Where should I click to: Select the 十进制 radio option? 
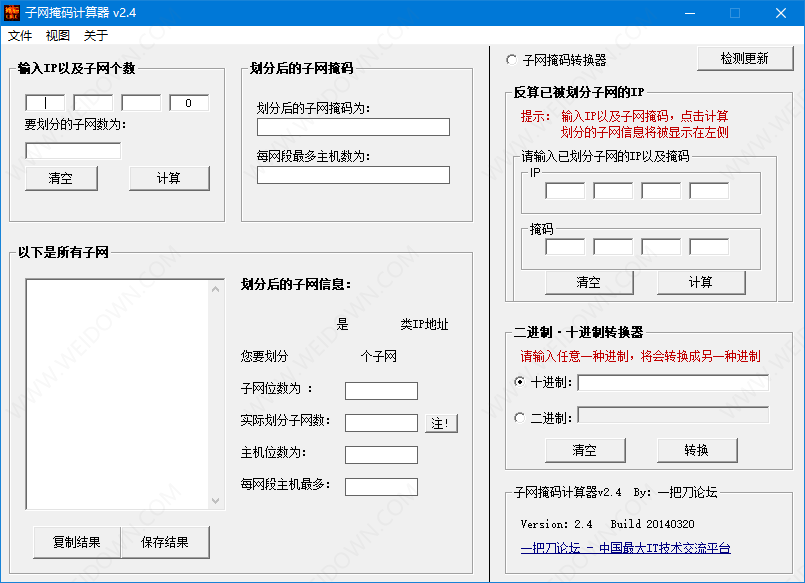tap(519, 382)
